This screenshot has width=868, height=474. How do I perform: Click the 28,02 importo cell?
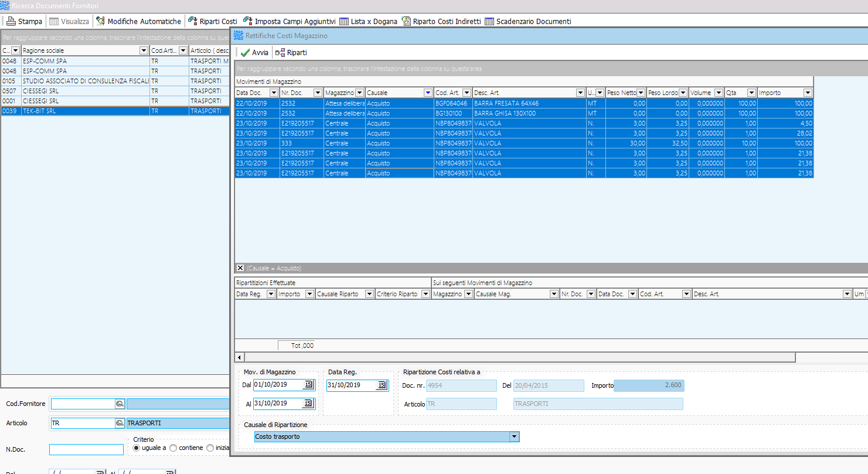click(x=785, y=133)
